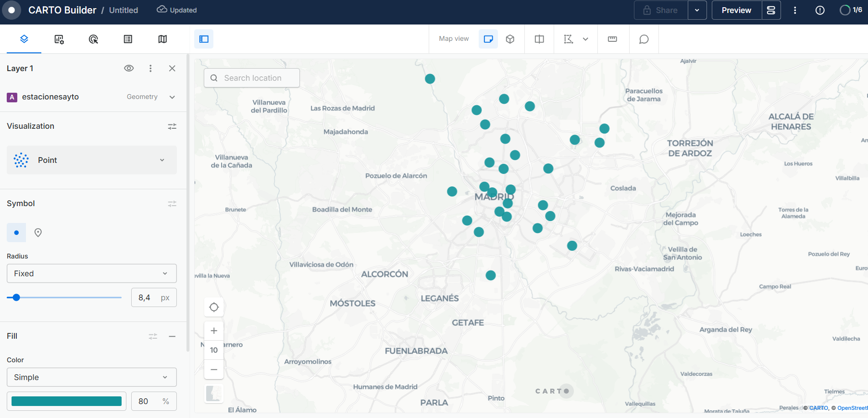Open the comments tool
The width and height of the screenshot is (868, 418).
point(644,39)
